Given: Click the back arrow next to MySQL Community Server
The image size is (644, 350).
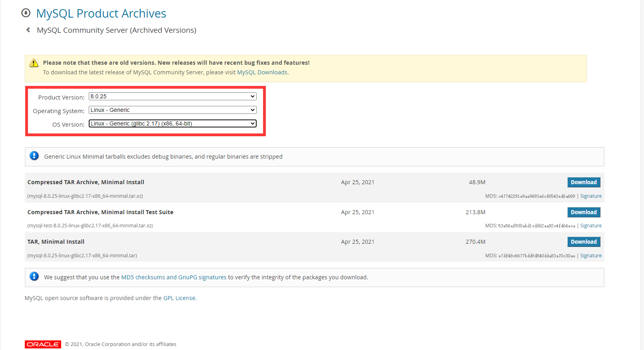Looking at the screenshot, I should pos(28,30).
